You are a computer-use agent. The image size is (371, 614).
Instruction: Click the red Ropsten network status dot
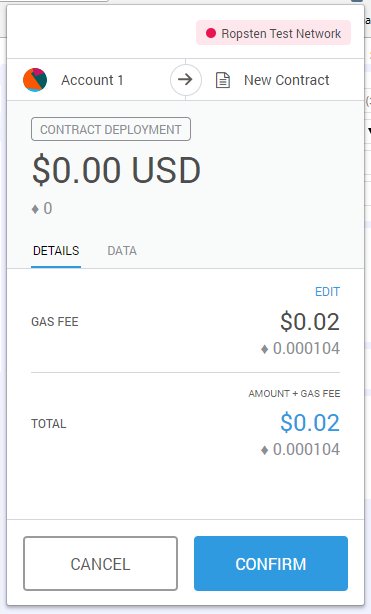211,33
